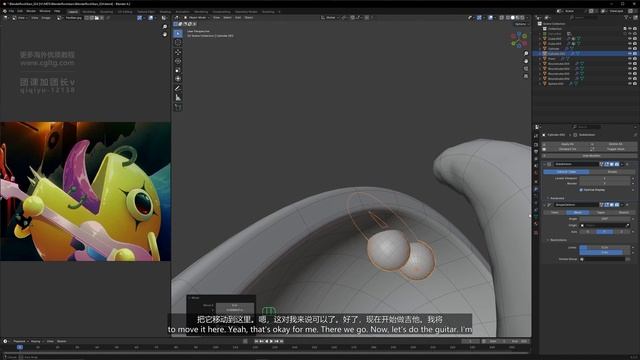Click the image editor zoom icon
The image size is (640, 360).
coord(165,27)
